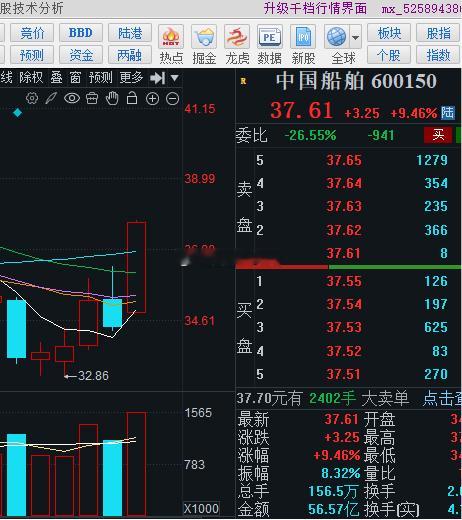Click the toolbox briefcase icon
The width and height of the screenshot is (462, 520).
pos(92,98)
